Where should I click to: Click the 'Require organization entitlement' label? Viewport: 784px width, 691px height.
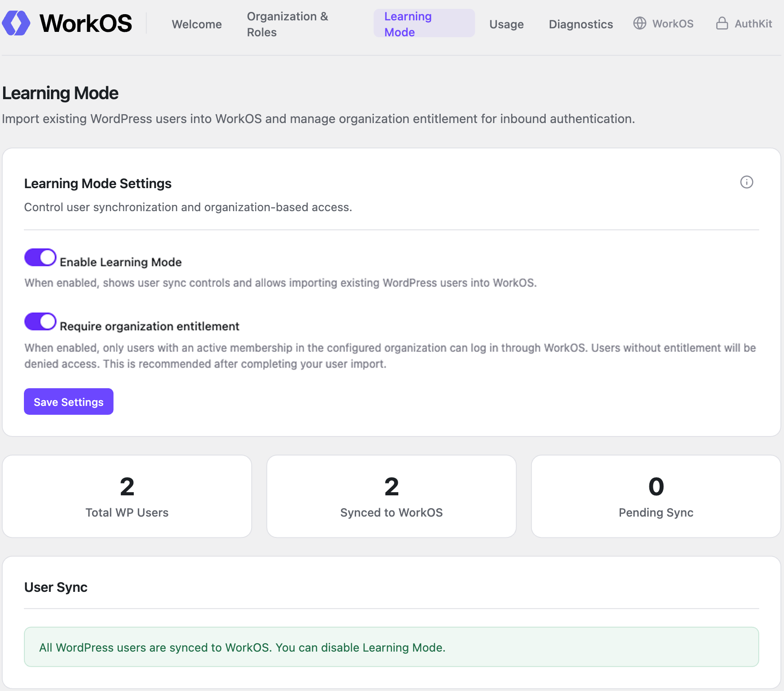click(149, 326)
